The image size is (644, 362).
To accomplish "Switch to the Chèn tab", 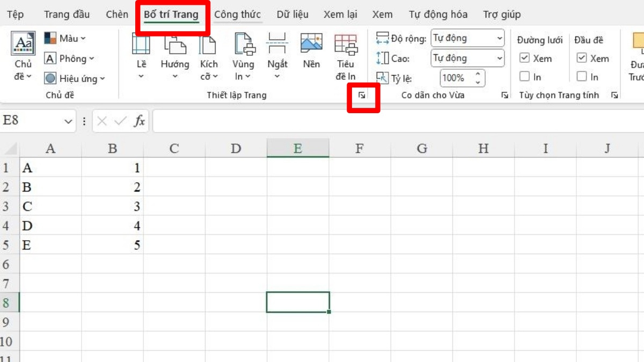I will click(x=117, y=14).
